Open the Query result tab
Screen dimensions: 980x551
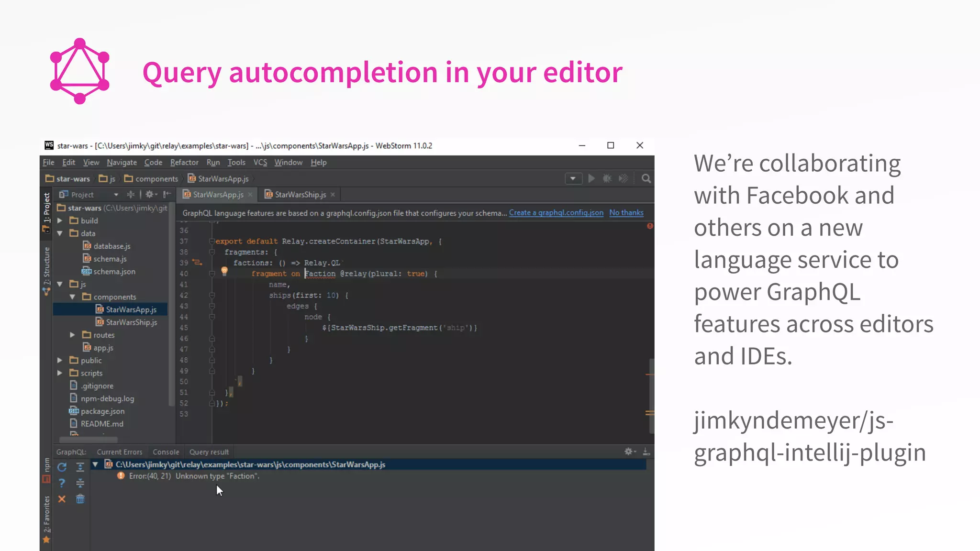209,452
